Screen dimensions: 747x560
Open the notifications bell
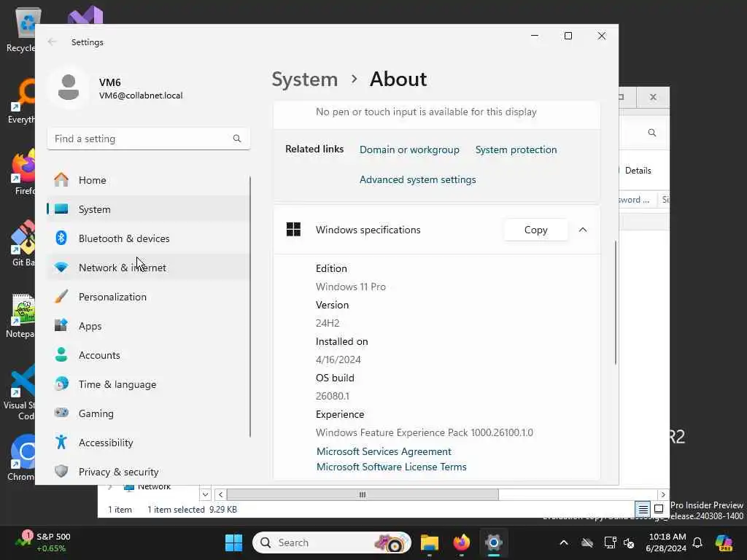[697, 542]
